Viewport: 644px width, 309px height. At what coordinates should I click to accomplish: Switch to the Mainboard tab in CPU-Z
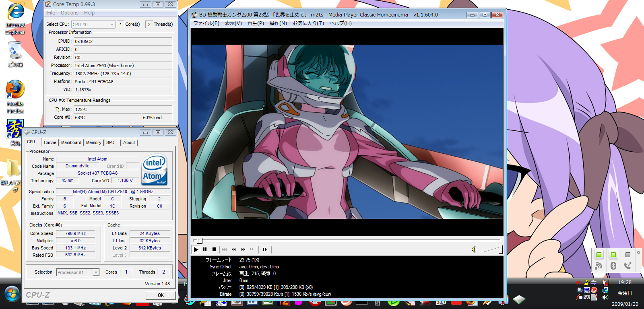click(x=71, y=142)
